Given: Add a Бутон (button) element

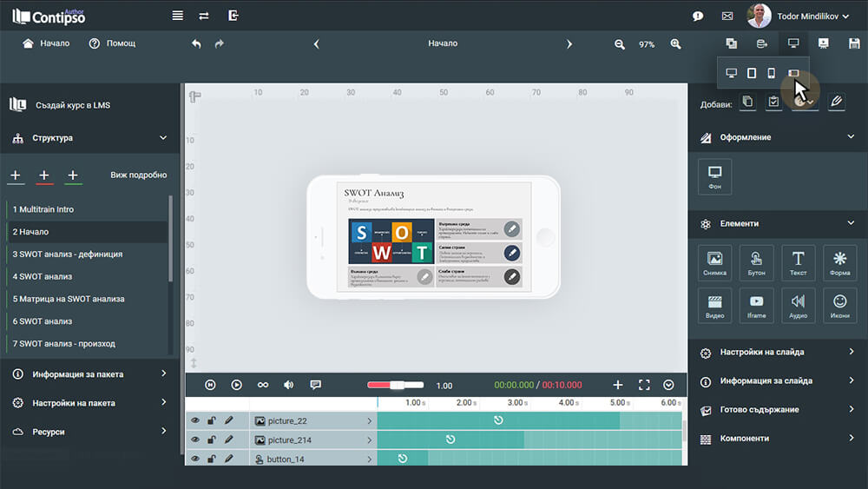Looking at the screenshot, I should [756, 262].
